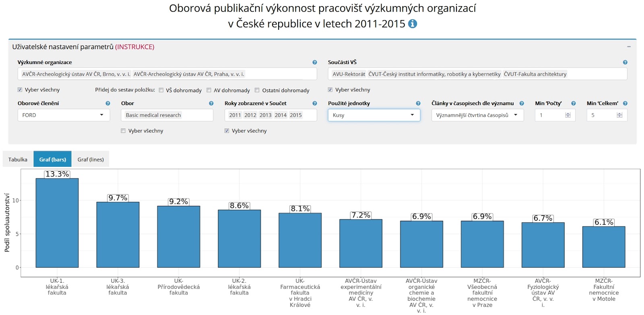Click help icon for Výzkumné organizace
The height and width of the screenshot is (315, 644).
[x=315, y=62]
